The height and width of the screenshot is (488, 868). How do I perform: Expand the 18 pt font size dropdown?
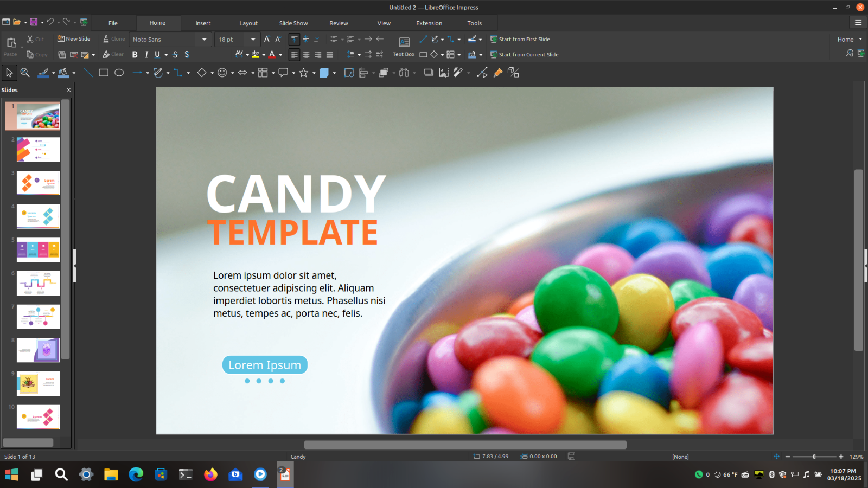coord(253,40)
